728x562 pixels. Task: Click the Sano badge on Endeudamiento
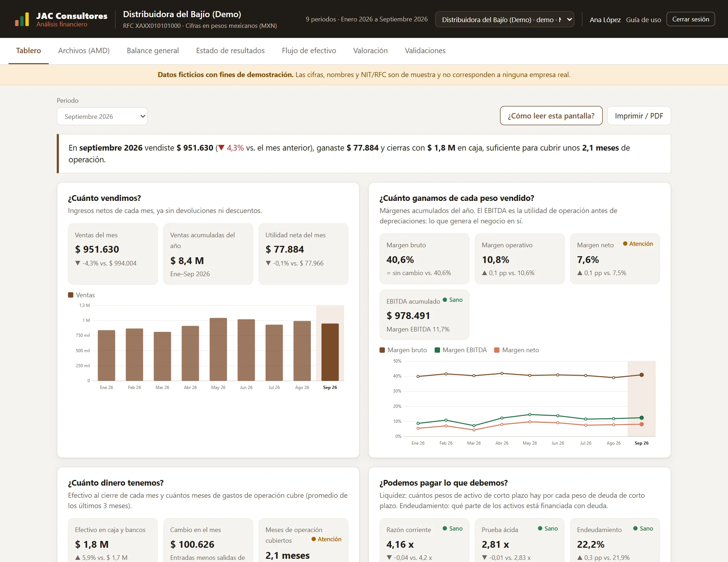[643, 528]
